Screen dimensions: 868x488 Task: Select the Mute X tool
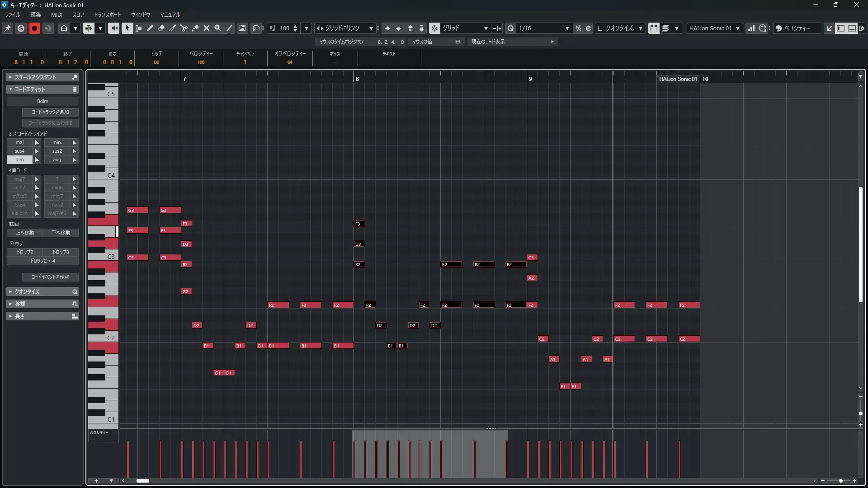pyautogui.click(x=206, y=28)
